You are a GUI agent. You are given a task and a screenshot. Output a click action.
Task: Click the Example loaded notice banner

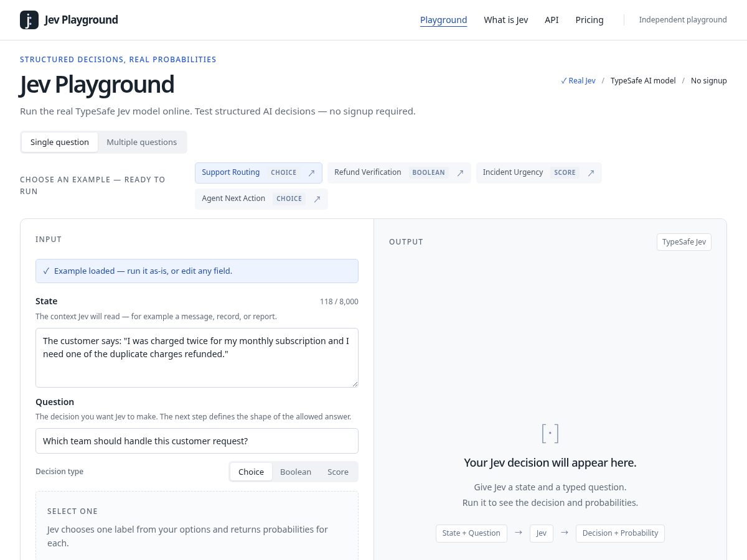(197, 271)
